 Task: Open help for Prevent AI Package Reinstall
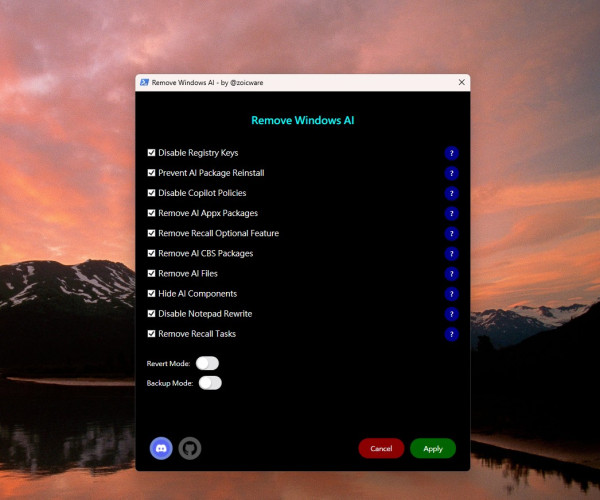(x=452, y=173)
